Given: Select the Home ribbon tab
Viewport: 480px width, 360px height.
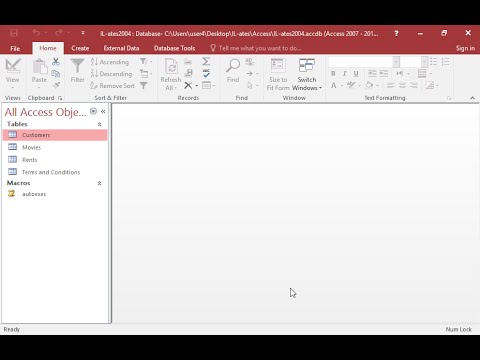Looking at the screenshot, I should pos(48,48).
